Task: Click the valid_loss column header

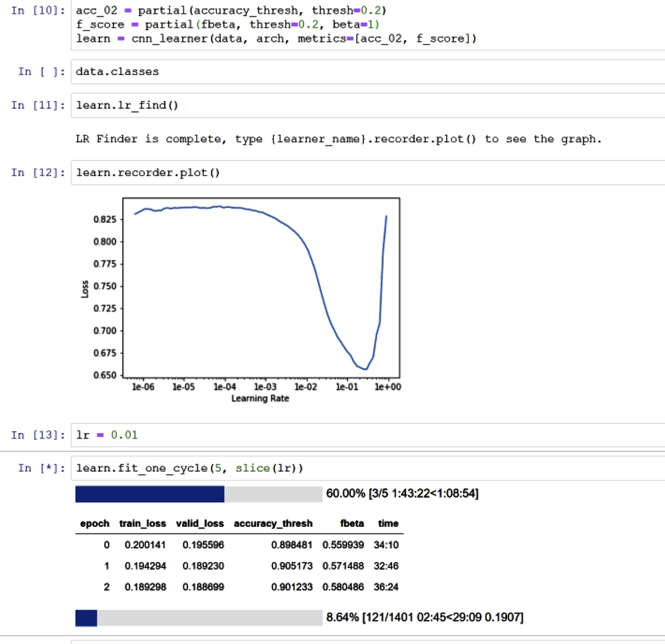Action: click(x=199, y=524)
